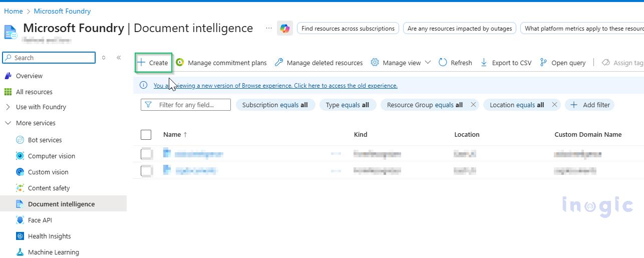Click the Create button in the toolbar

tap(153, 63)
